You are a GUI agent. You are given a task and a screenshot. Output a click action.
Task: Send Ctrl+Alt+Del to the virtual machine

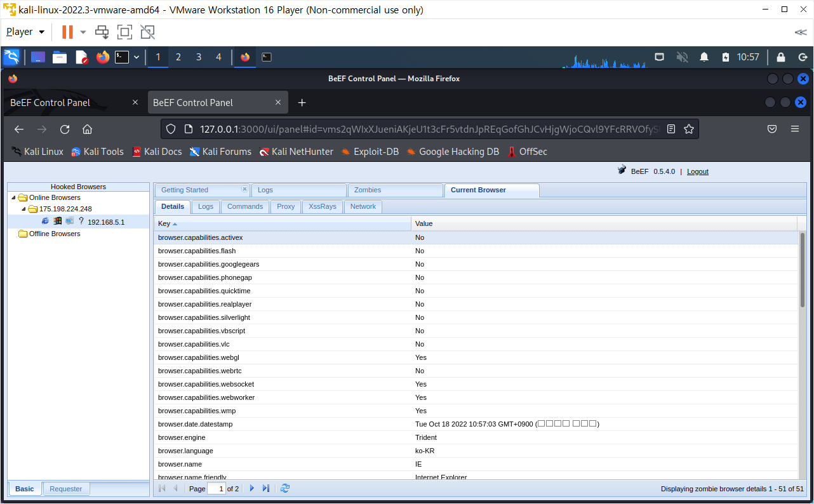point(102,32)
